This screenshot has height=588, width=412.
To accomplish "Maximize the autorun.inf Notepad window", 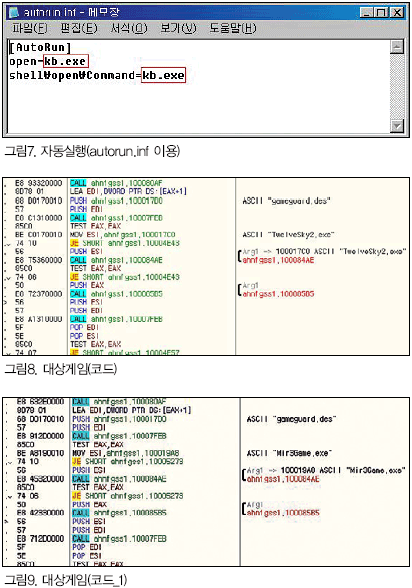I will coord(381,12).
